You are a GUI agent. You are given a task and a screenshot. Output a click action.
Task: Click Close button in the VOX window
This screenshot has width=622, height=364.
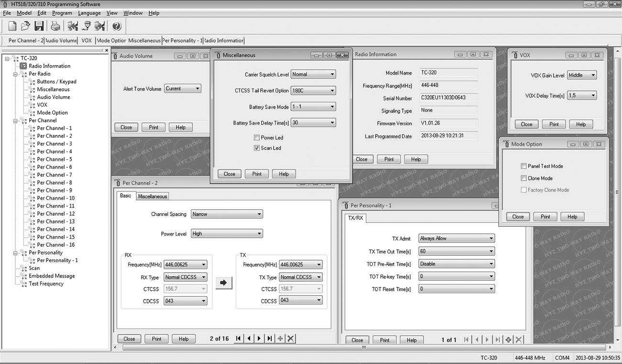tap(526, 124)
